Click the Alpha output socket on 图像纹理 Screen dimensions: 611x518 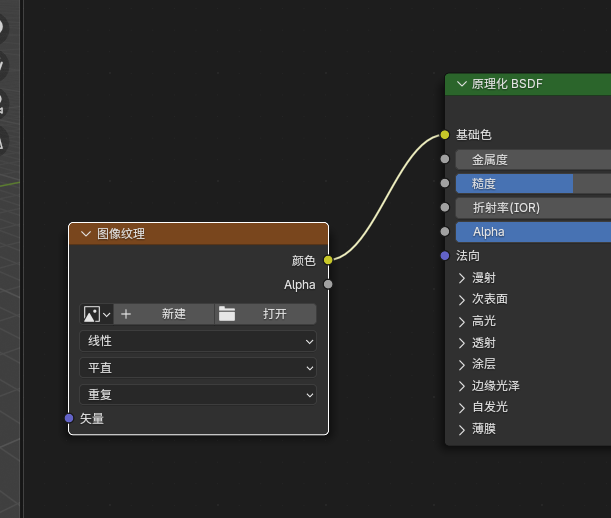click(x=328, y=284)
